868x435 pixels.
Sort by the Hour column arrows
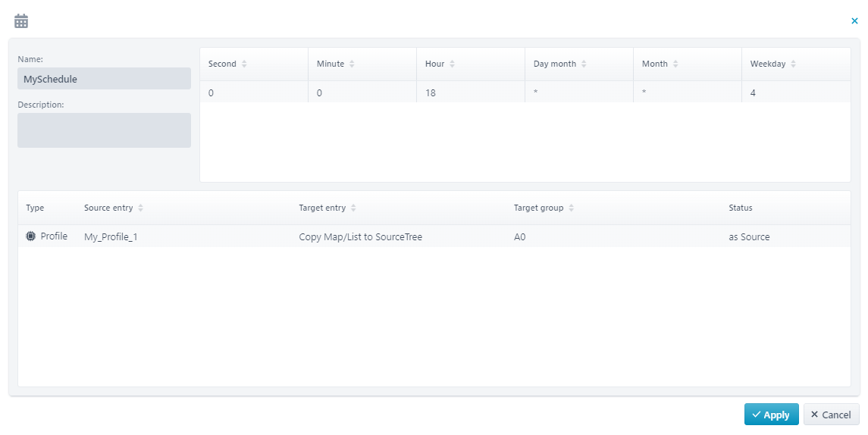click(452, 64)
